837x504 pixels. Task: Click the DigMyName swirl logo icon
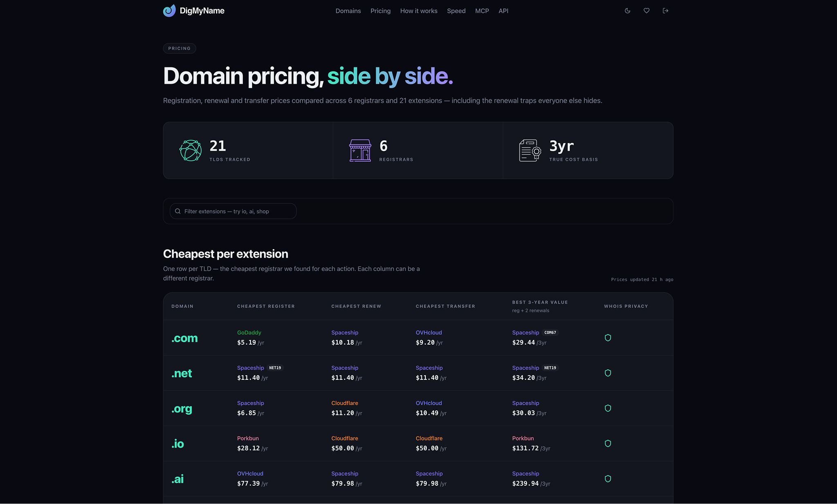(x=169, y=11)
